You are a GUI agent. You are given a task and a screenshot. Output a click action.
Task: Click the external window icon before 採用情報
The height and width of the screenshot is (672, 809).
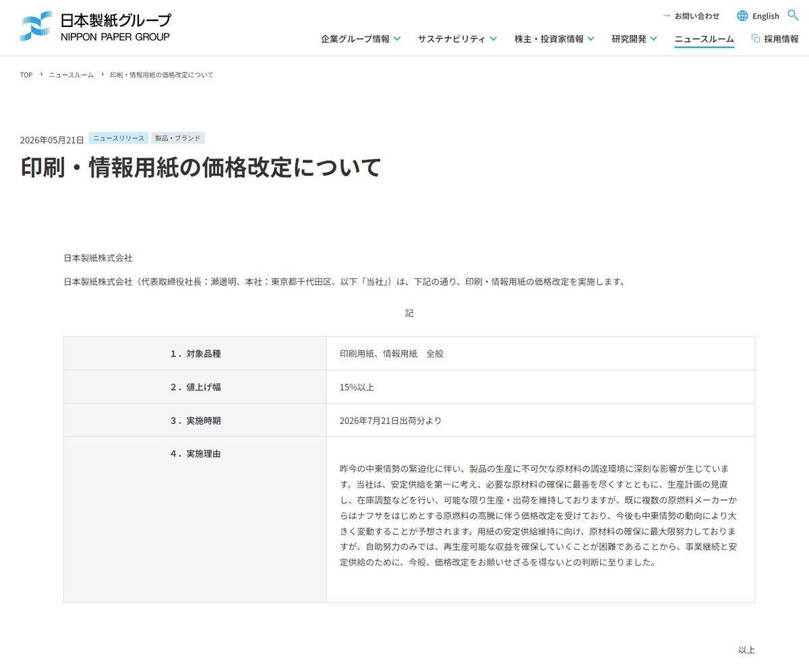tap(756, 38)
